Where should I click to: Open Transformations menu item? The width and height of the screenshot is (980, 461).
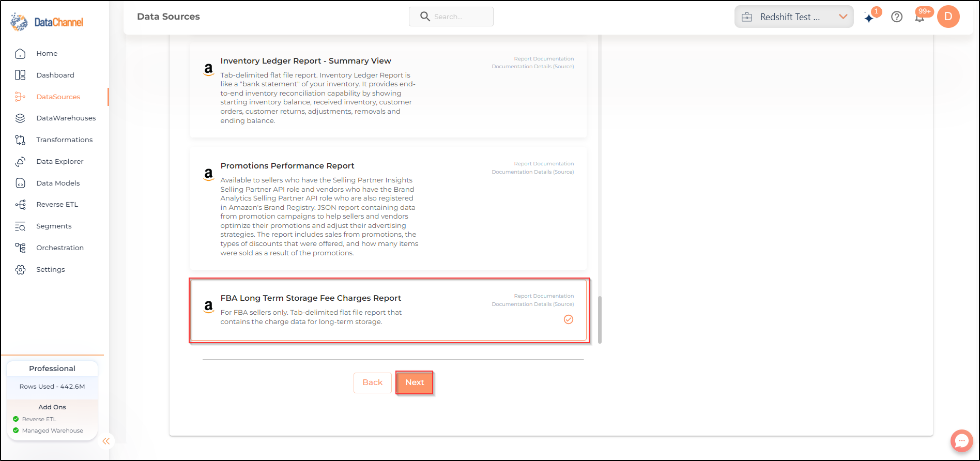(x=65, y=140)
